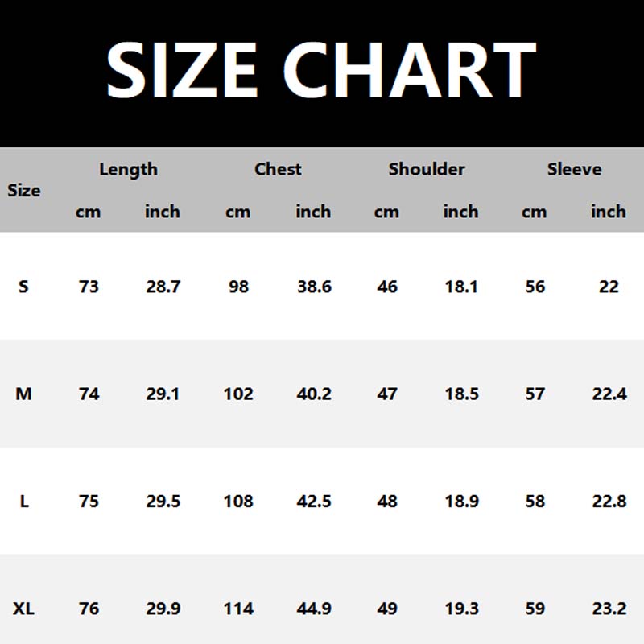Select the XL size row label
Screen dimensions: 644x644
pos(24,609)
